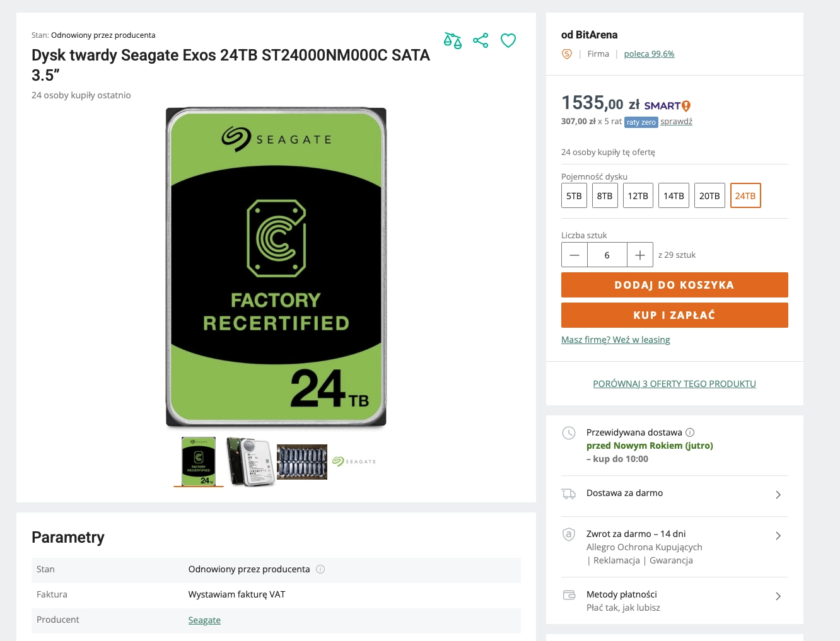Click the share offer icon

click(x=481, y=41)
